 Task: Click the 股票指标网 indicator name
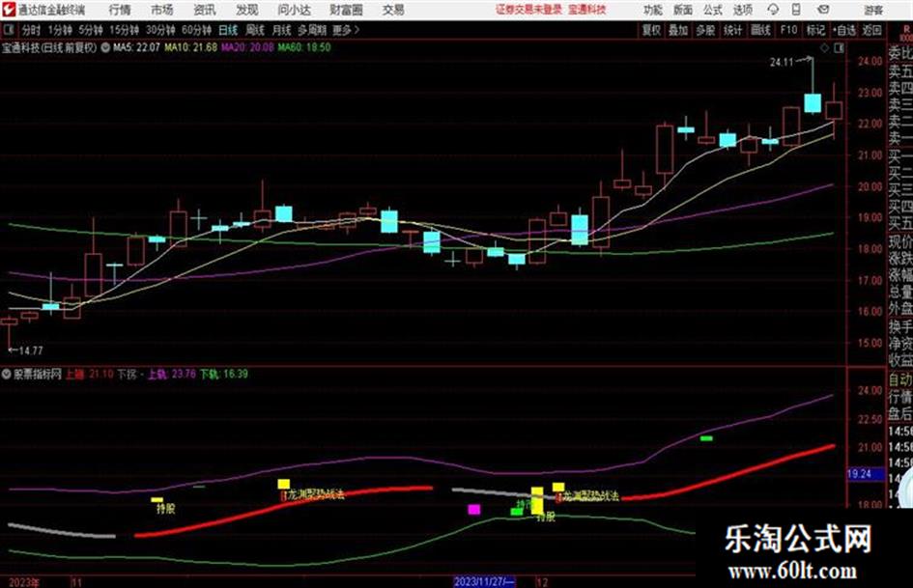pyautogui.click(x=38, y=374)
